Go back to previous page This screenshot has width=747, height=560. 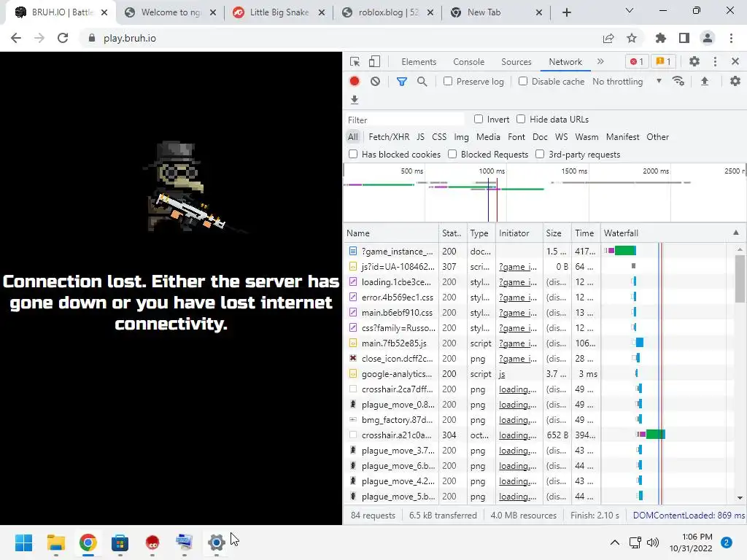click(x=16, y=38)
